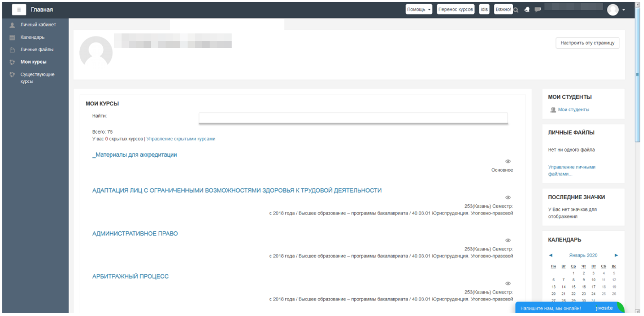Click the Мои студенты people icon
Image resolution: width=644 pixels, height=316 pixels.
(x=553, y=110)
